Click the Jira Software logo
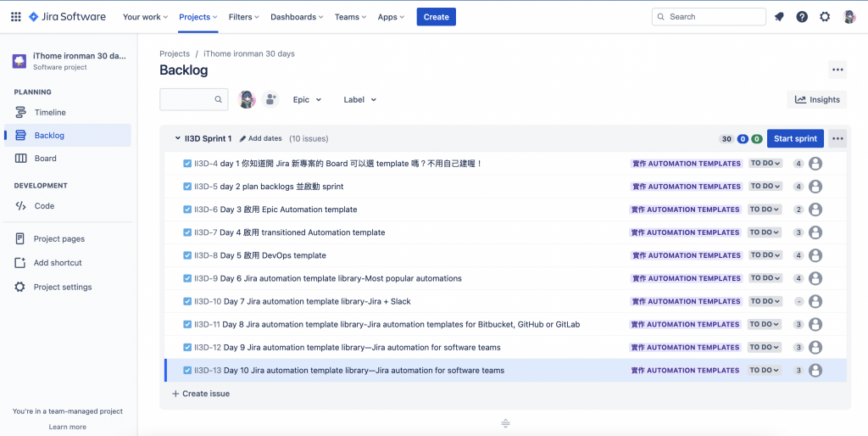Image resolution: width=868 pixels, height=436 pixels. (x=67, y=17)
